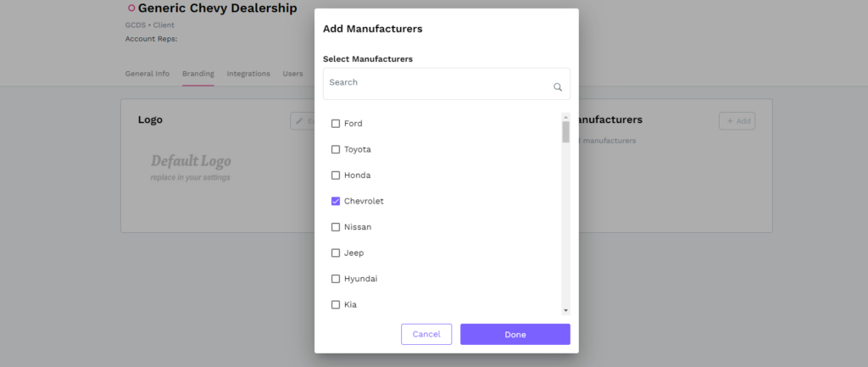Tick the Nissan checkbox
Viewport: 868px width, 367px height.
(x=336, y=227)
